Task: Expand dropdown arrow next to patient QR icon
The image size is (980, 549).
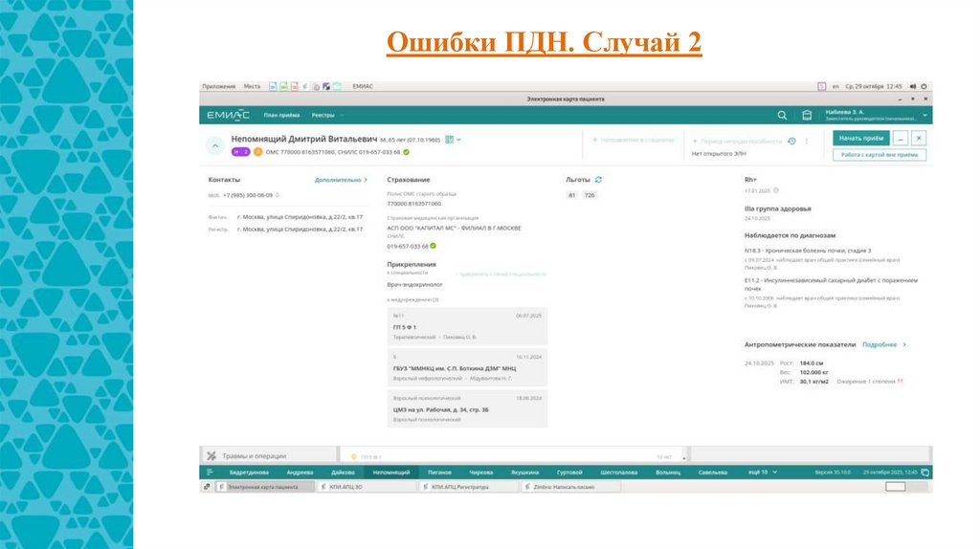Action: click(x=458, y=140)
